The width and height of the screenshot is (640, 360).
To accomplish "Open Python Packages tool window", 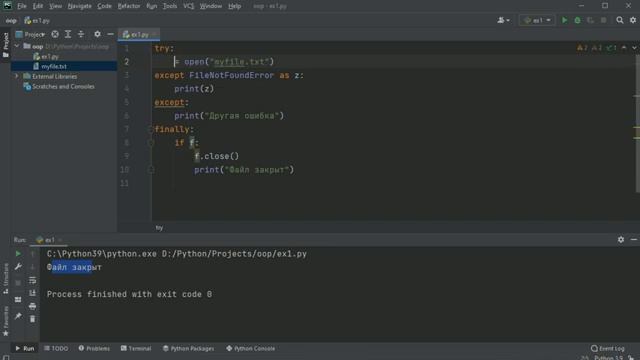I will (x=188, y=348).
